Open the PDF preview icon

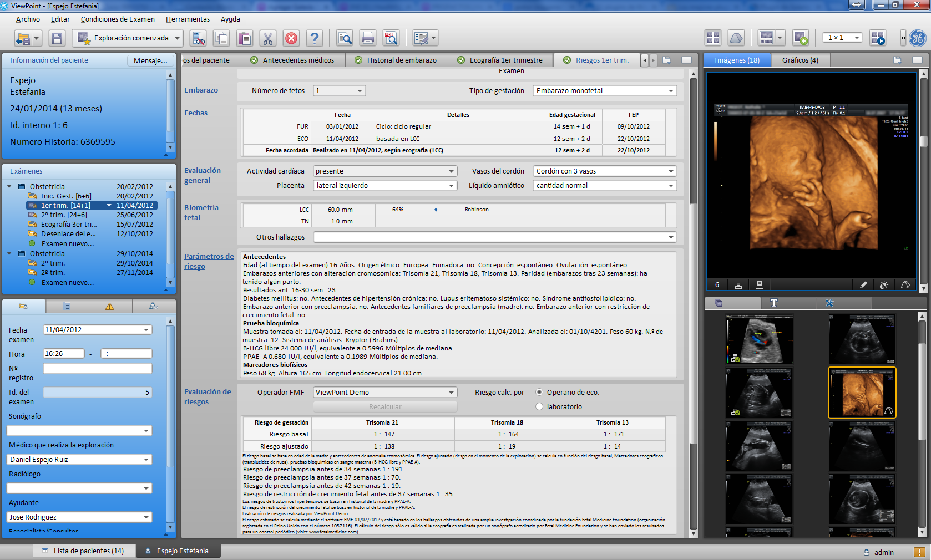point(391,38)
